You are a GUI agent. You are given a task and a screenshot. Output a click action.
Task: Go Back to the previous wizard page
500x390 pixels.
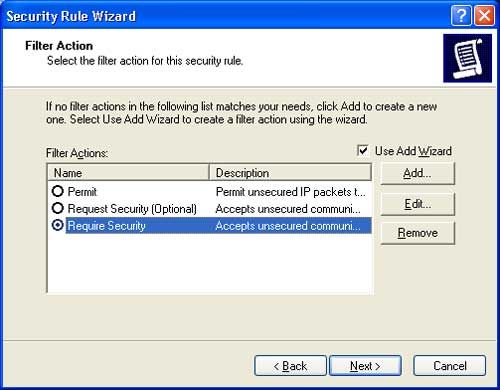pyautogui.click(x=290, y=366)
